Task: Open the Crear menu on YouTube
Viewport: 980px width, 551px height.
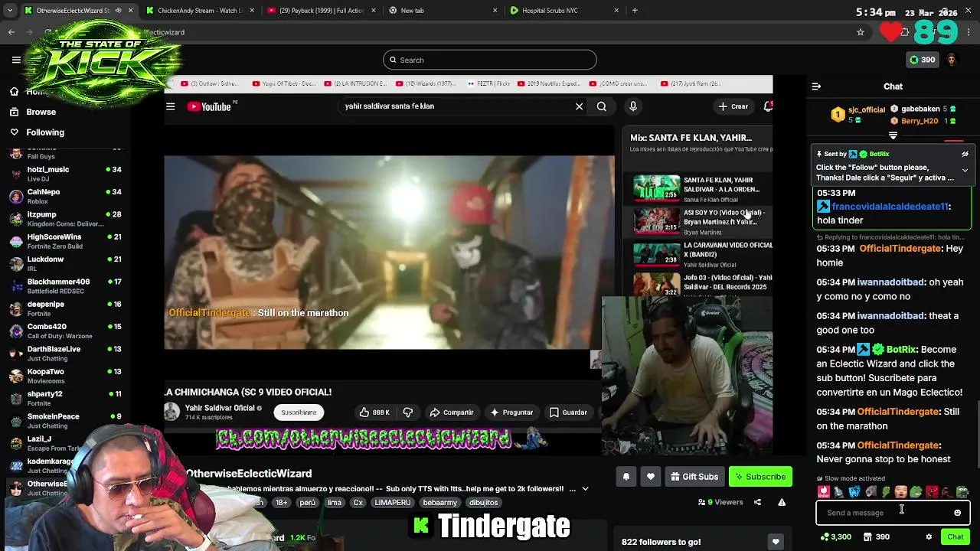Action: tap(732, 106)
